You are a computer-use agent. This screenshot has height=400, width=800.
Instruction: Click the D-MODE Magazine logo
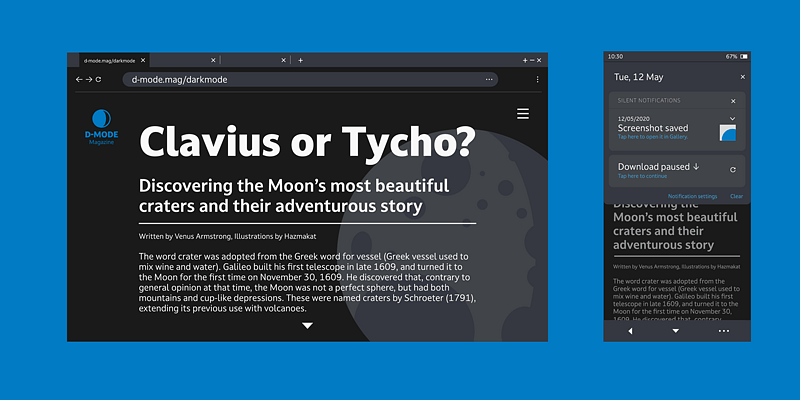click(x=100, y=127)
